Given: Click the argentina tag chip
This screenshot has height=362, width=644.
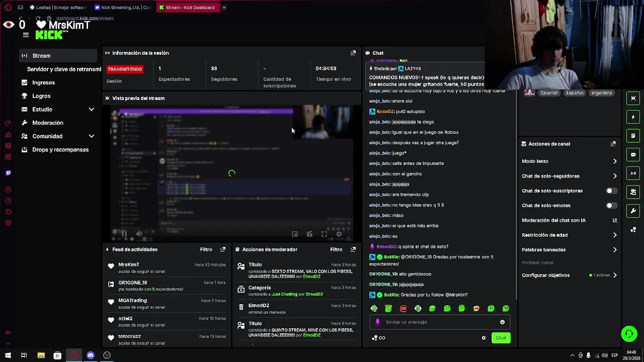Looking at the screenshot, I should pyautogui.click(x=601, y=93).
